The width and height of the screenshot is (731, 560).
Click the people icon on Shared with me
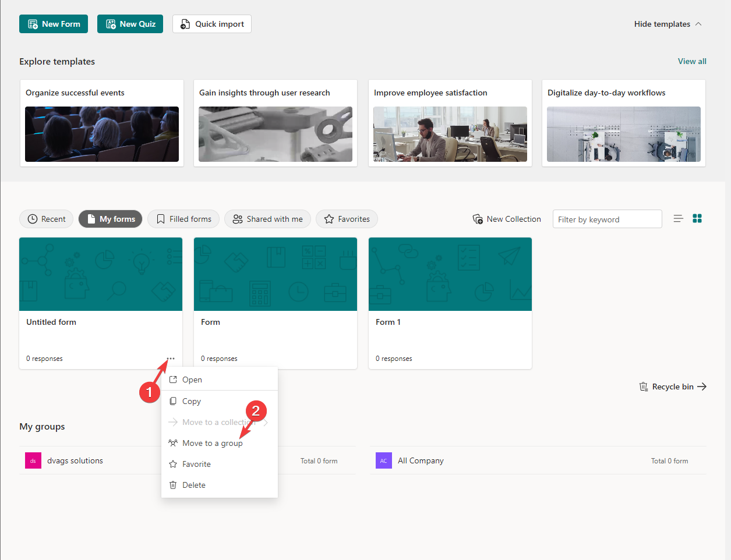point(238,219)
